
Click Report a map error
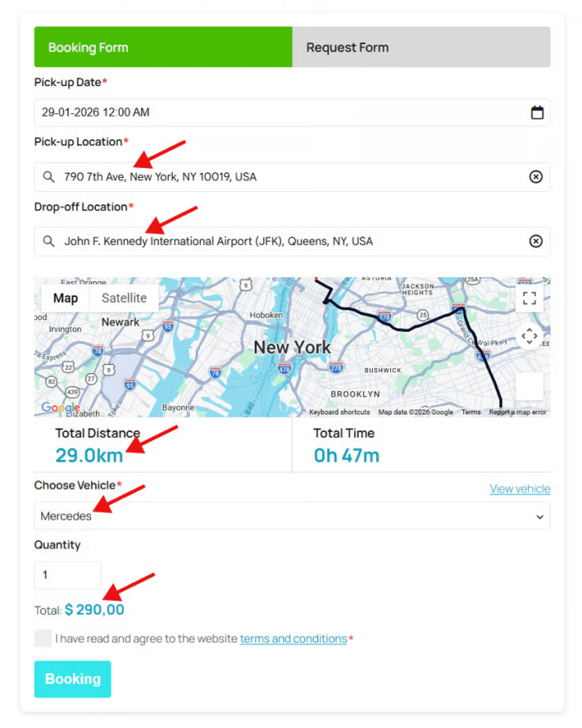click(x=518, y=412)
